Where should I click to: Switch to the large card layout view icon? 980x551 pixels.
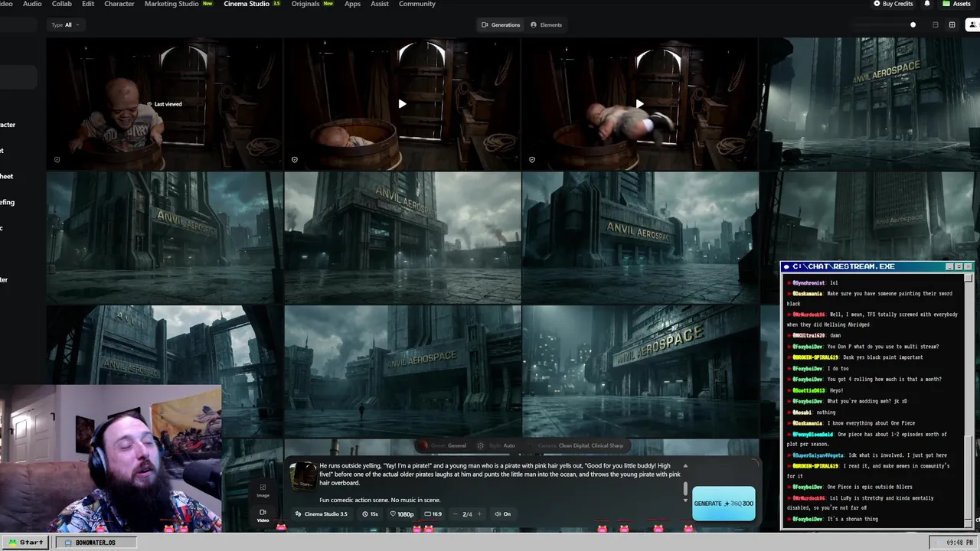(935, 24)
